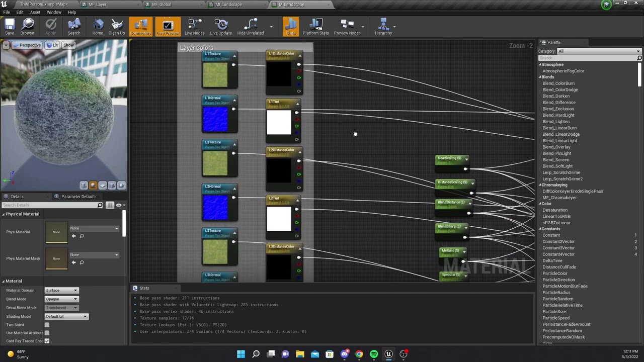Use selected mesh as preview icon
Screen dimensions: 644x362
pos(121,186)
